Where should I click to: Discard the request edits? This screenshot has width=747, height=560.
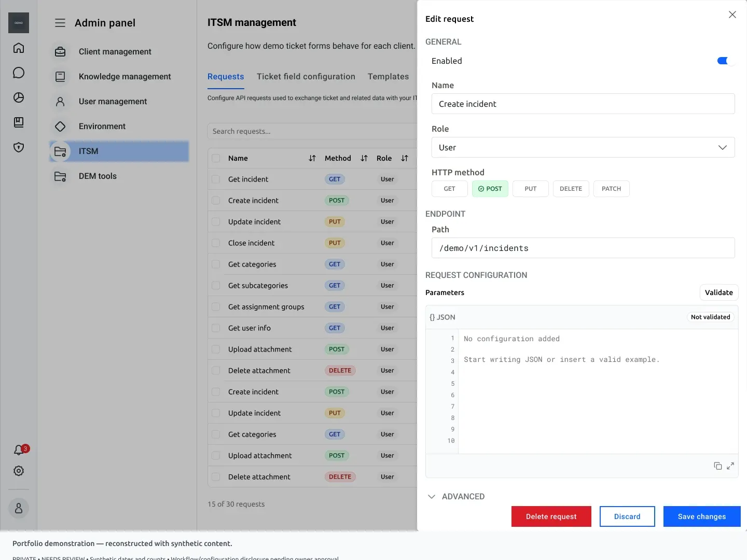[x=627, y=516]
